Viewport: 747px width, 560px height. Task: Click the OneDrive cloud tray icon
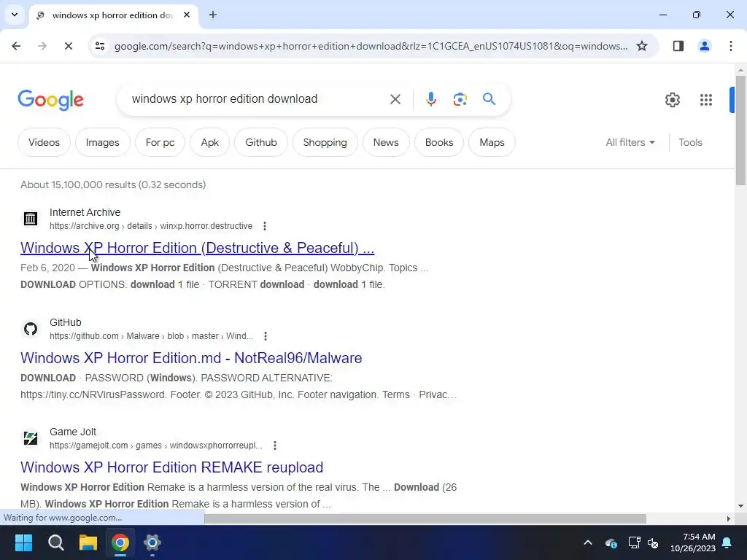(611, 542)
